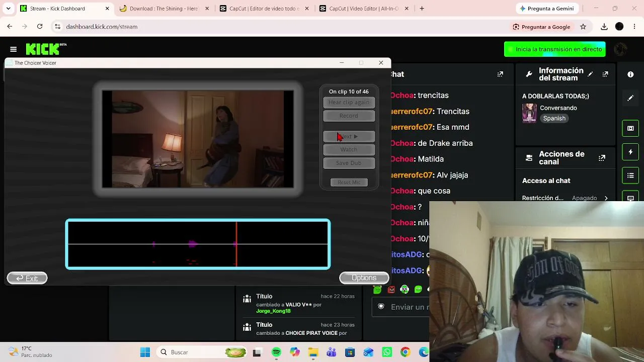644x362 pixels.
Task: Pop out the chat panel
Action: [x=500, y=74]
